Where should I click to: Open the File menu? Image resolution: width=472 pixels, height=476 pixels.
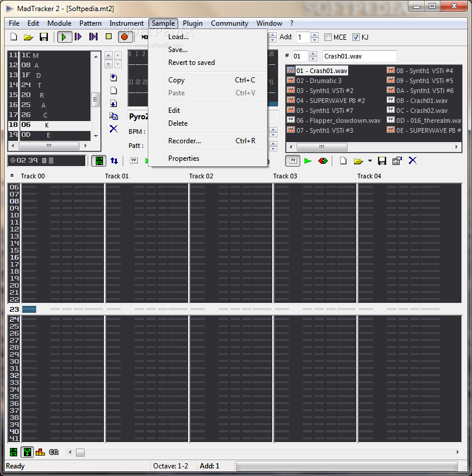(14, 23)
